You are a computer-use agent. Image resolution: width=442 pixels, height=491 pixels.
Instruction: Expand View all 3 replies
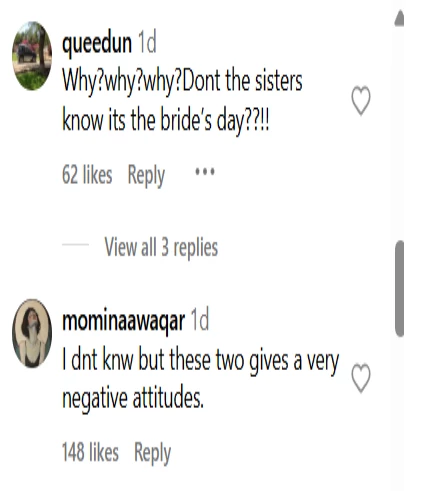point(161,247)
